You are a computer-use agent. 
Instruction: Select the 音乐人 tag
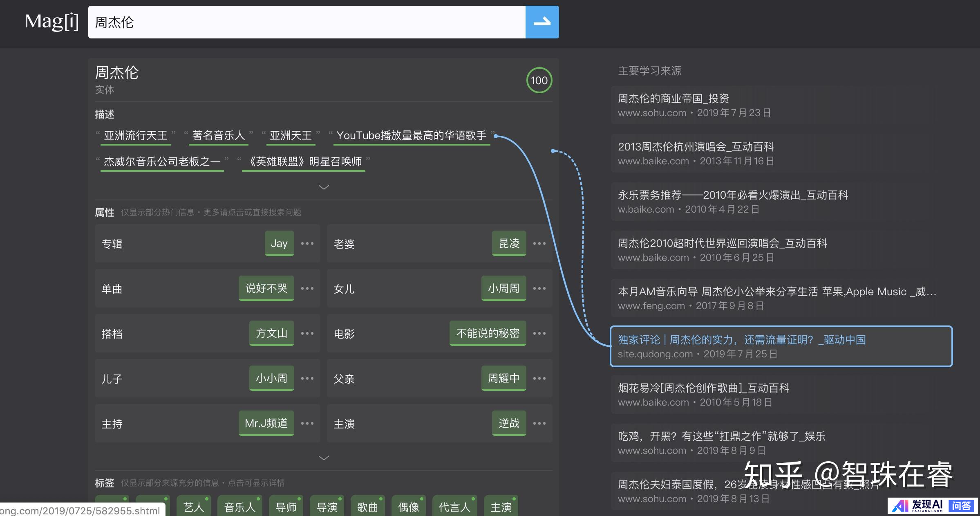[x=240, y=507]
